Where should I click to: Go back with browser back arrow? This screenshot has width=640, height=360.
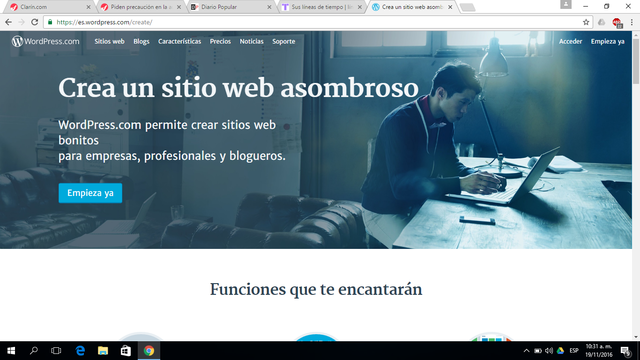click(9, 22)
